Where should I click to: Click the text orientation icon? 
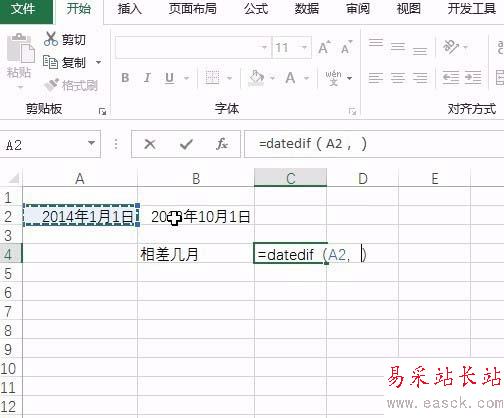[451, 47]
